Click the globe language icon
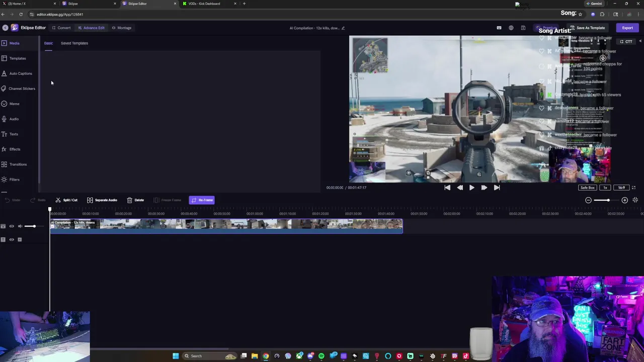The image size is (644, 362). tap(511, 28)
